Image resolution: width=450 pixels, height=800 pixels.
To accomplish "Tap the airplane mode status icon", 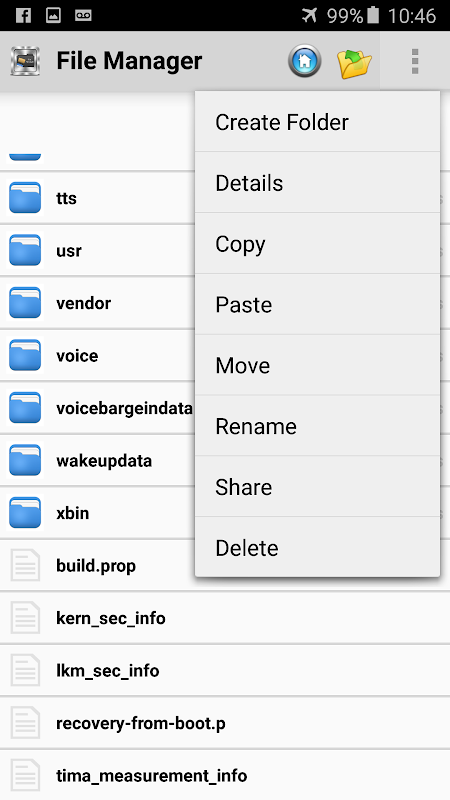I will pyautogui.click(x=309, y=15).
